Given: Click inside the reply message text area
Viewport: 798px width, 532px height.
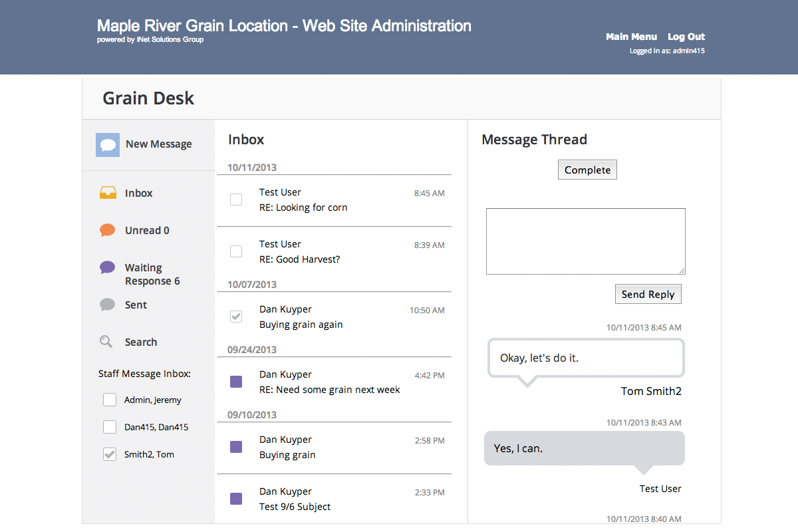Looking at the screenshot, I should click(x=585, y=241).
